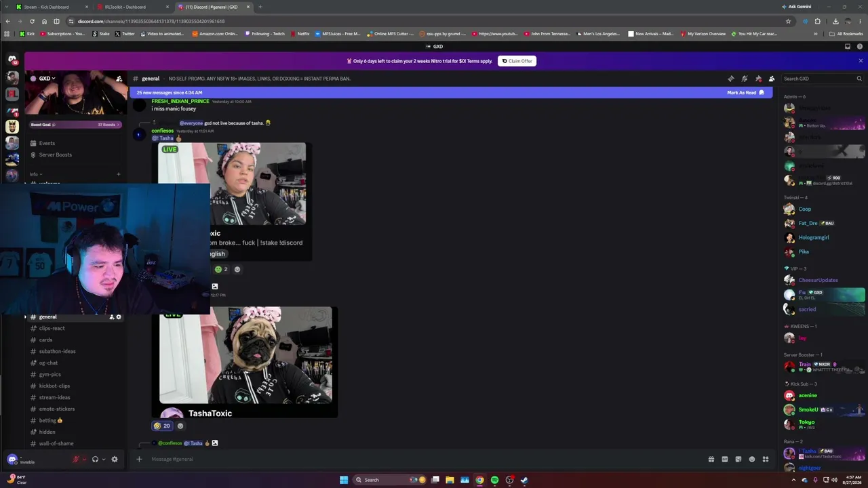Open the gift picker in message bar
The width and height of the screenshot is (868, 488).
[711, 459]
